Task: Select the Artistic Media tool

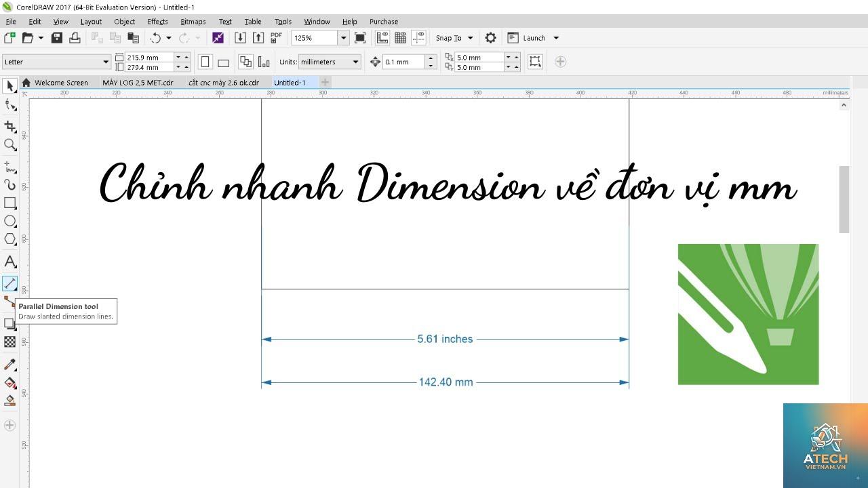Action: [x=9, y=184]
